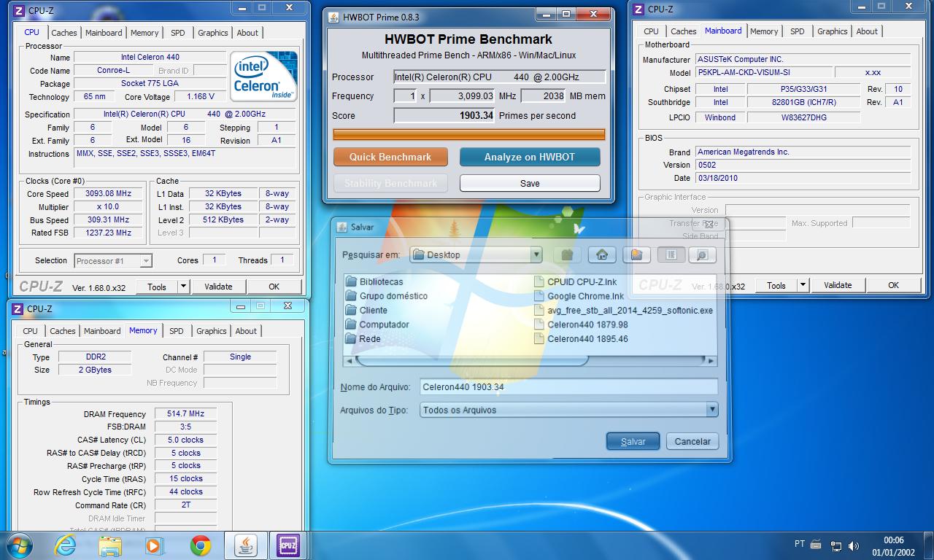
Task: Click right arrow of file list scrollbar
Action: [711, 361]
